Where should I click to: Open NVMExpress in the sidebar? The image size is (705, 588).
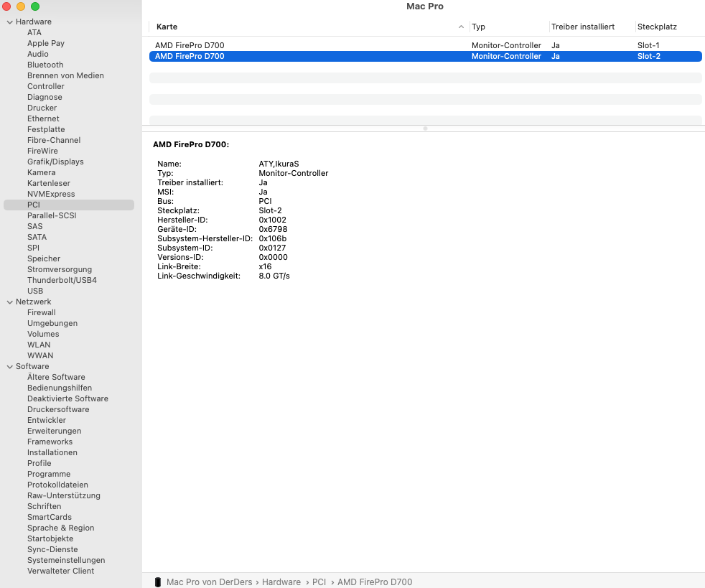point(51,194)
